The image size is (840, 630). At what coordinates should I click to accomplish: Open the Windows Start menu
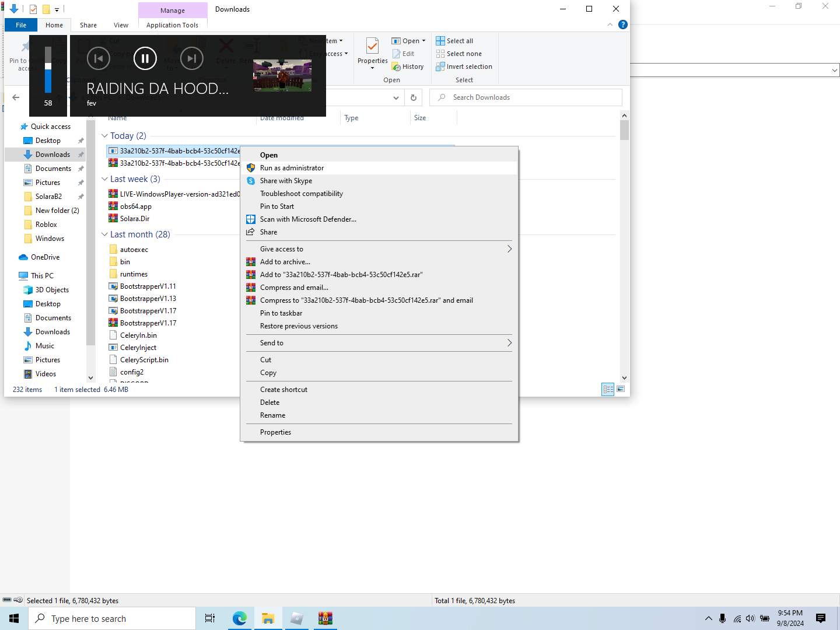[14, 618]
